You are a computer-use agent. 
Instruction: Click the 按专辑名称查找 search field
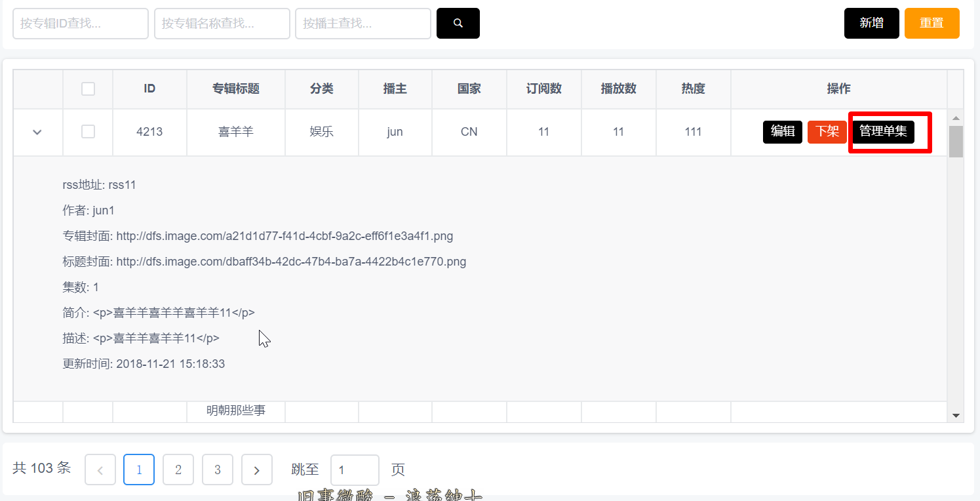pyautogui.click(x=222, y=23)
